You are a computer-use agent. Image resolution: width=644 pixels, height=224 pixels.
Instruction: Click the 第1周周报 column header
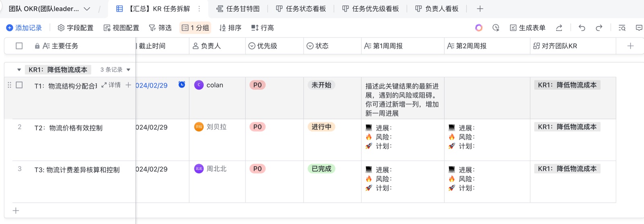click(x=402, y=46)
